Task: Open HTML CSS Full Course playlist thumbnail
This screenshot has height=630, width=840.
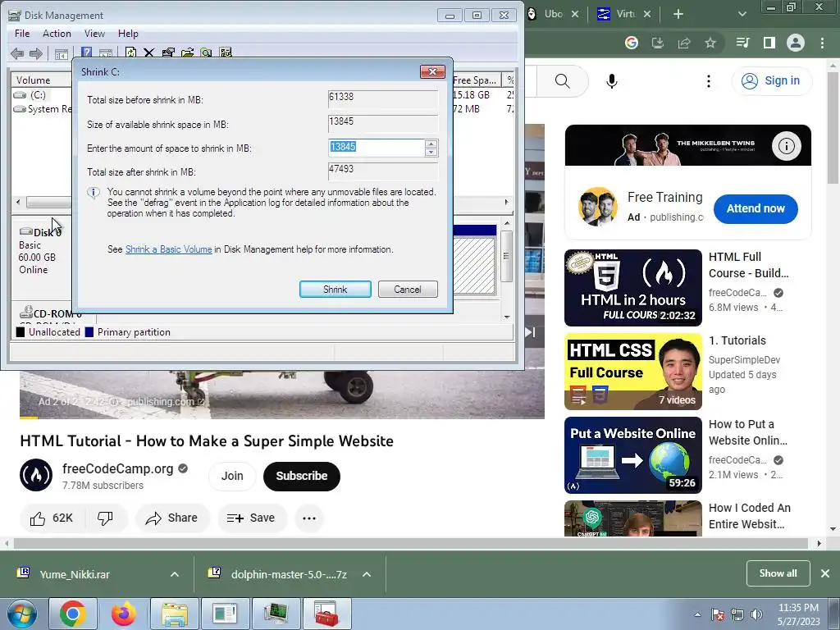Action: (633, 372)
